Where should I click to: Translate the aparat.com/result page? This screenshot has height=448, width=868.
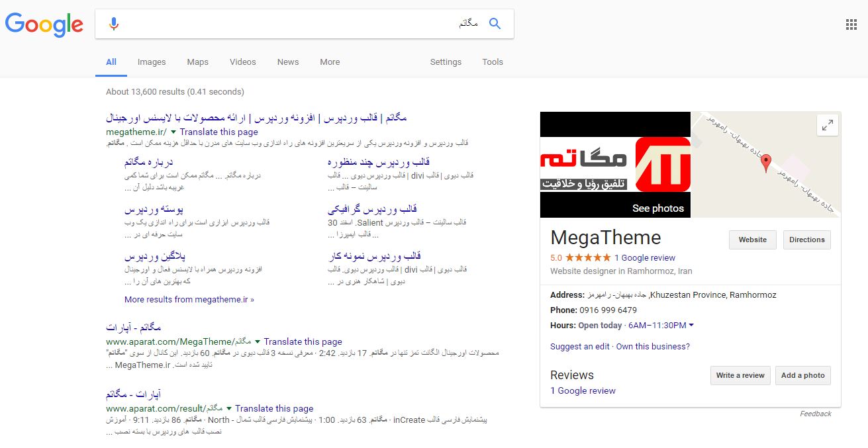(x=274, y=409)
